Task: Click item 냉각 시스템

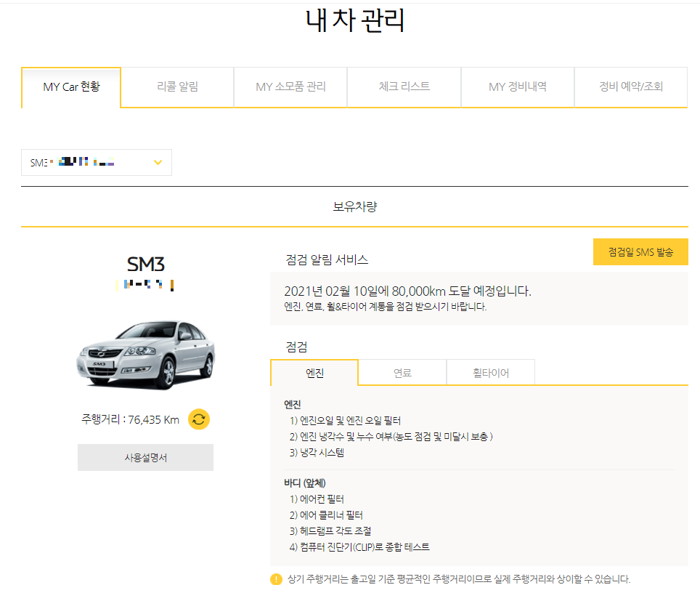Action: [317, 453]
